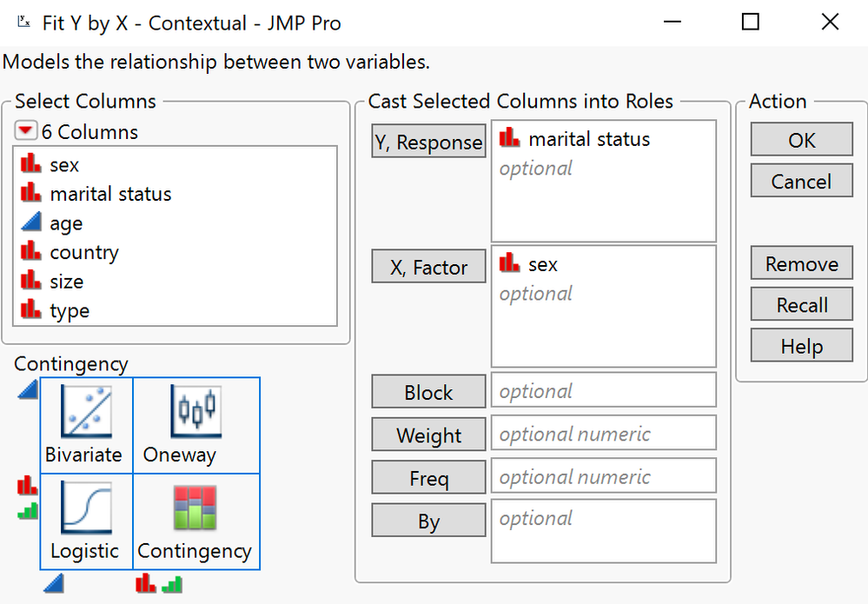This screenshot has height=604, width=868.
Task: Open the red triangle menu for 6 Columns
Action: point(26,131)
